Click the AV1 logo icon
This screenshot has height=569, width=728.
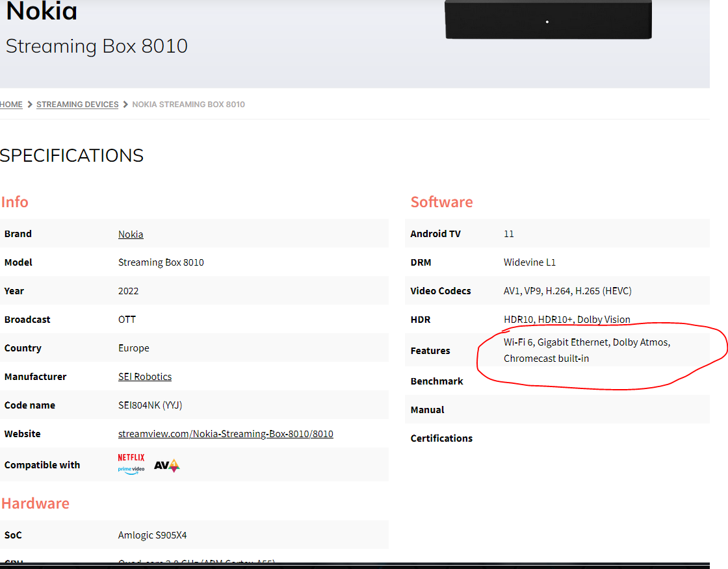click(x=166, y=465)
